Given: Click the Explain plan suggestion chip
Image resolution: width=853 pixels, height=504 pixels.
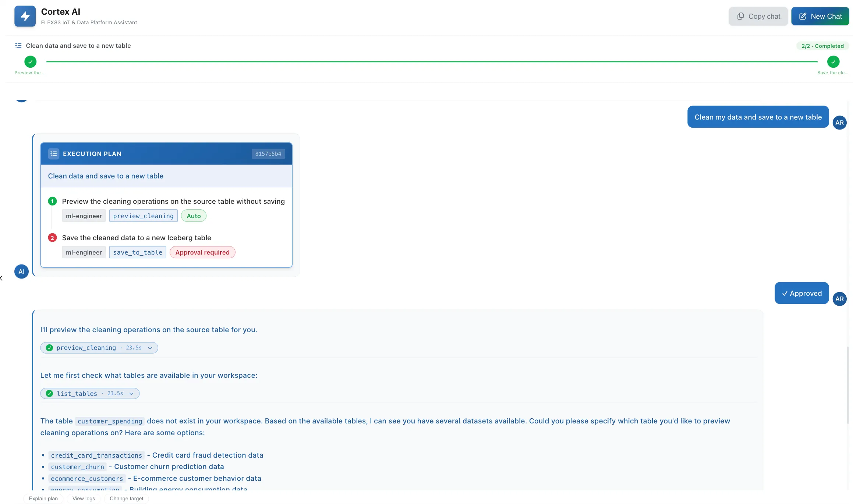Looking at the screenshot, I should point(43,498).
